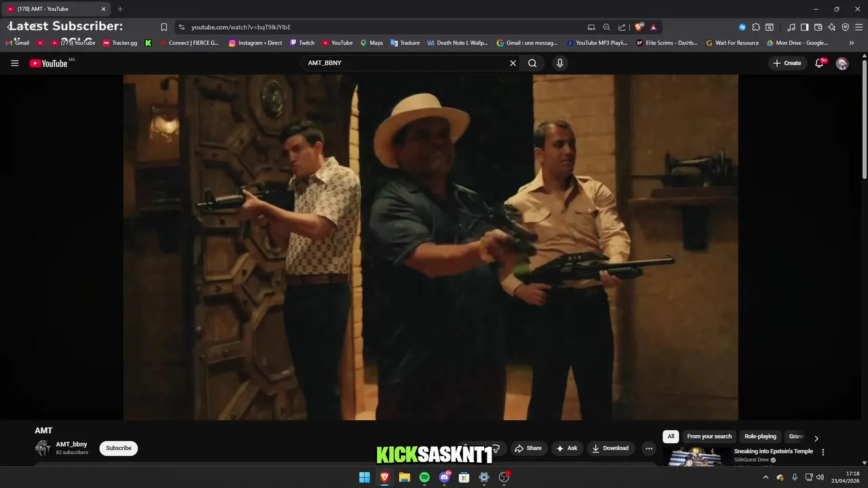This screenshot has height=488, width=868.
Task: Close the AMT - YouTube tab
Action: [x=104, y=9]
